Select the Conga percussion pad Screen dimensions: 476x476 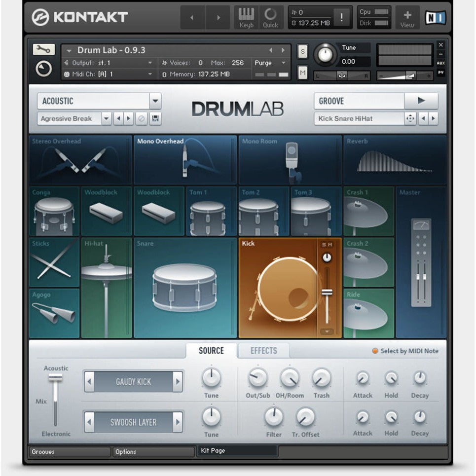(53, 212)
